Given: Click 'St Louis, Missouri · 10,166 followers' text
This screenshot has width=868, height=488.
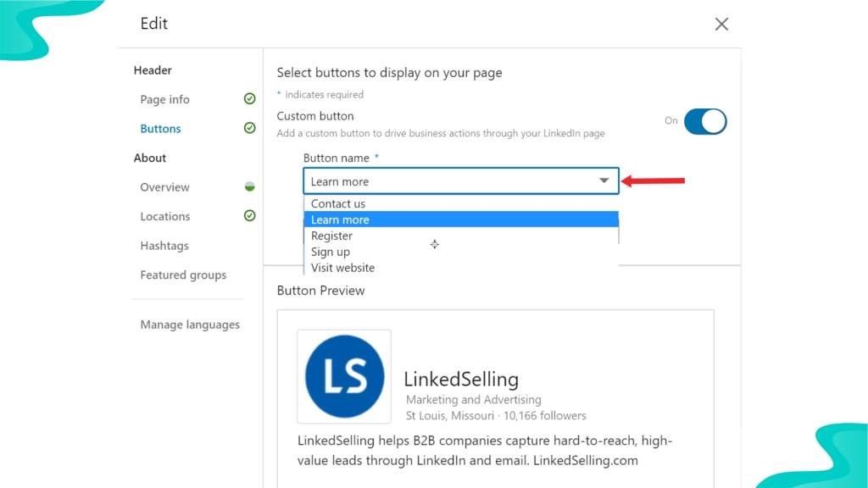Looking at the screenshot, I should point(496,415).
